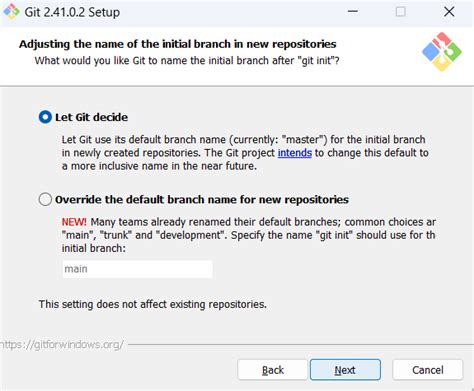Click the "Let Git decide" label text
Image resolution: width=474 pixels, height=391 pixels.
click(x=91, y=117)
